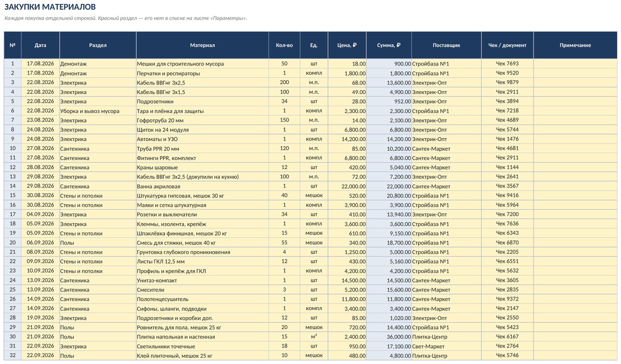Viewport: 621px width, 364px height.
Task: Click date cell «06.09.2026»
Action: coord(40,242)
